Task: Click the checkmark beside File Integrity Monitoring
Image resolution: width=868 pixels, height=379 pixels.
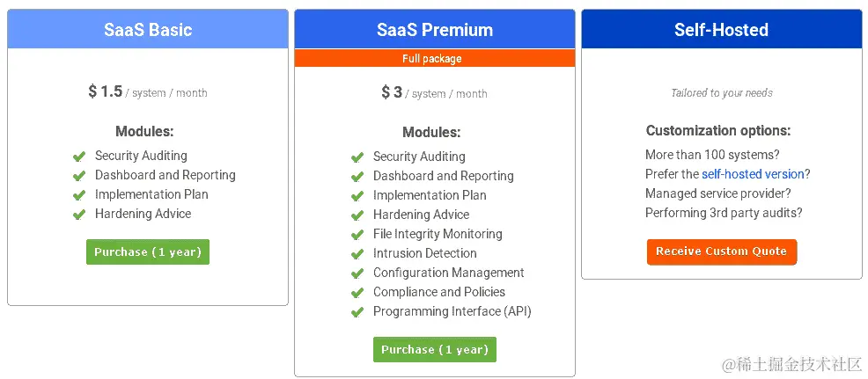Action: tap(357, 235)
